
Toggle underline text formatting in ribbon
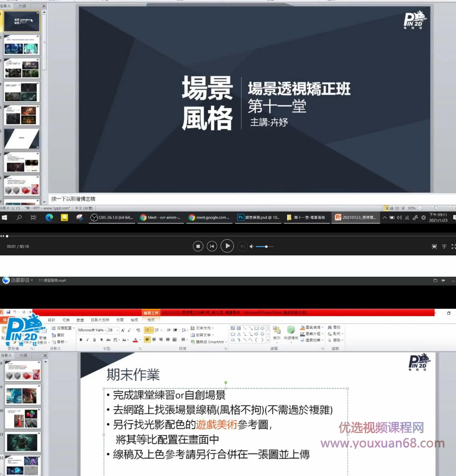(x=94, y=340)
